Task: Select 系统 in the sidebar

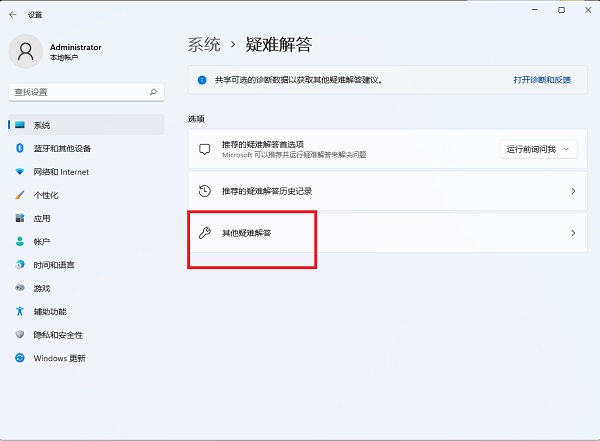Action: click(x=41, y=125)
